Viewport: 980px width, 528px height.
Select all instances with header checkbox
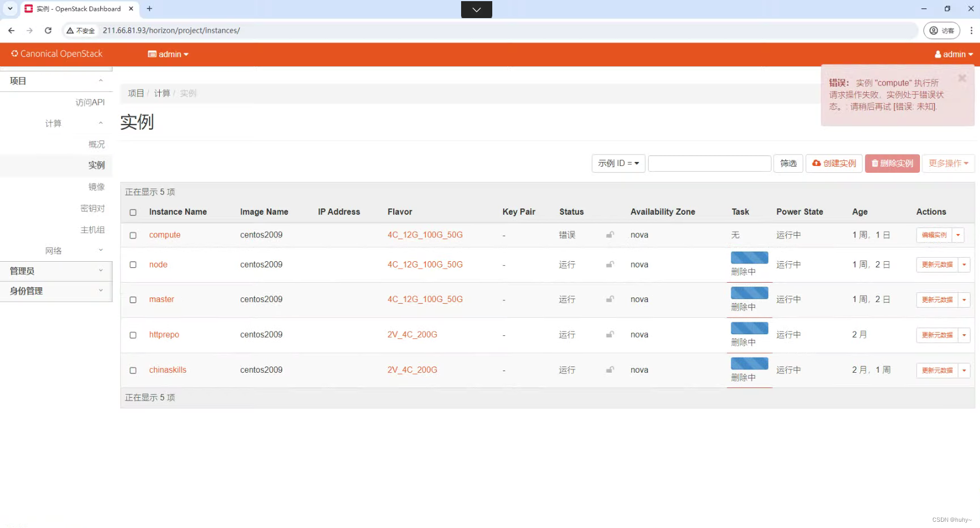(133, 212)
